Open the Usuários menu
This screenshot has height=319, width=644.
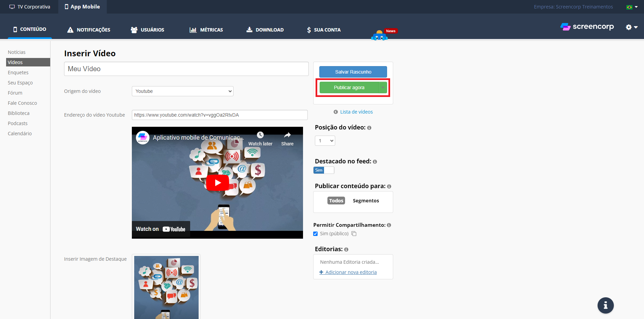[x=147, y=30]
